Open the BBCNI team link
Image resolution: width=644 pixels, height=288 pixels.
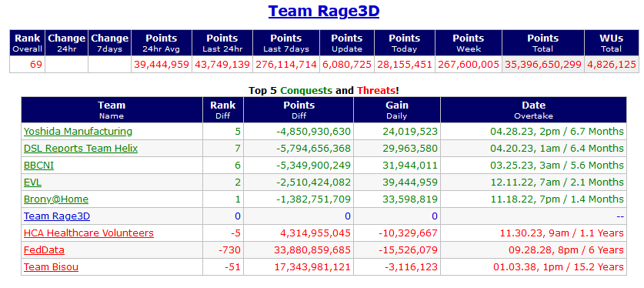point(38,165)
